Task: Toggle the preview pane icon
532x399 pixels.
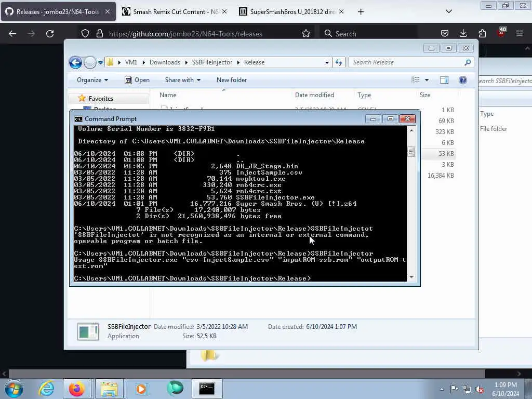Action: point(444,80)
